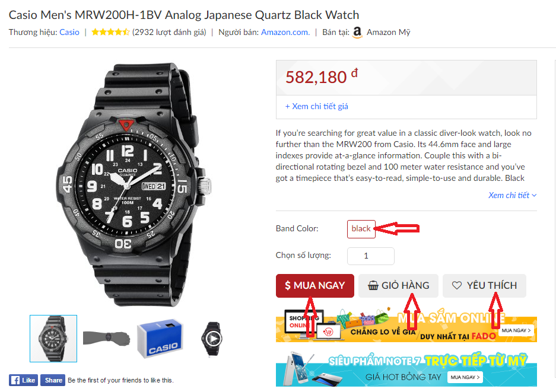The image size is (556, 392).
Task: Expand Xem chi tiết giá price details
Action: click(x=317, y=106)
